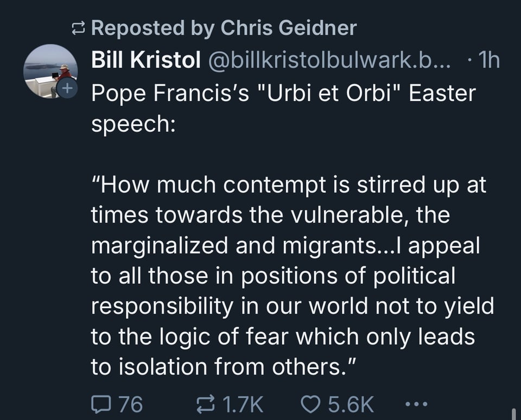Open the @billkristolbulwark handle link
Viewport: 521px width, 420px height.
coord(326,61)
